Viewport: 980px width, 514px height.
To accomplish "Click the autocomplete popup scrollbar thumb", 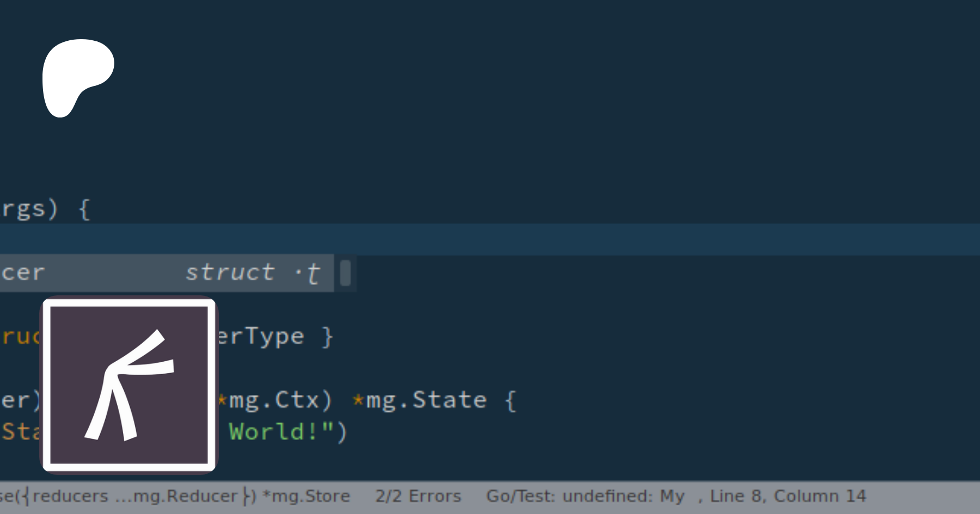I will (345, 273).
